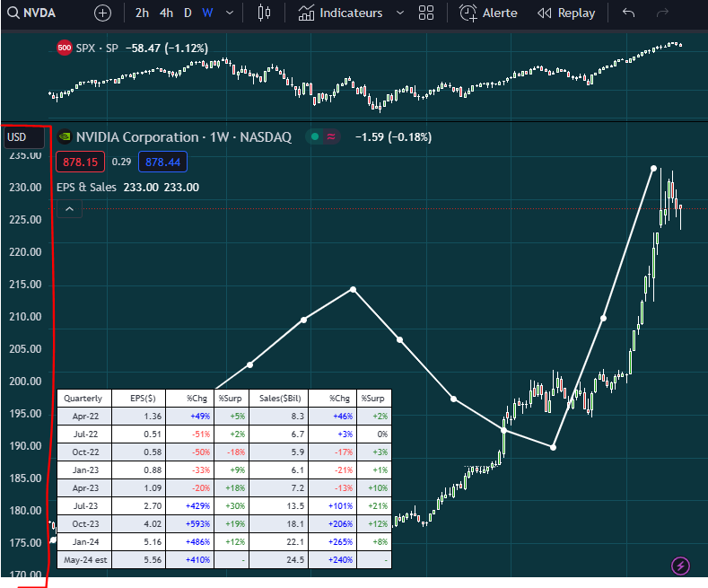
Task: Click the -18% EPS surprise cell
Action: tap(232, 452)
